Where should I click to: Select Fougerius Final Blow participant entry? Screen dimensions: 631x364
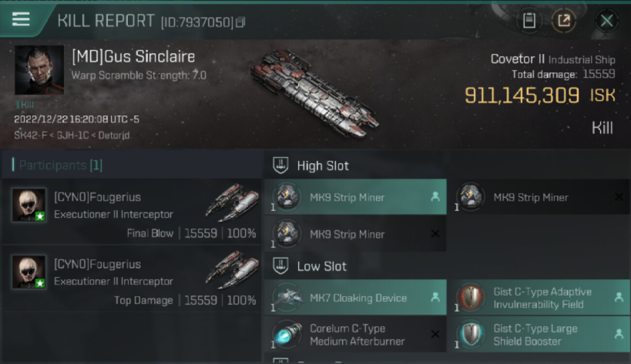pos(131,212)
